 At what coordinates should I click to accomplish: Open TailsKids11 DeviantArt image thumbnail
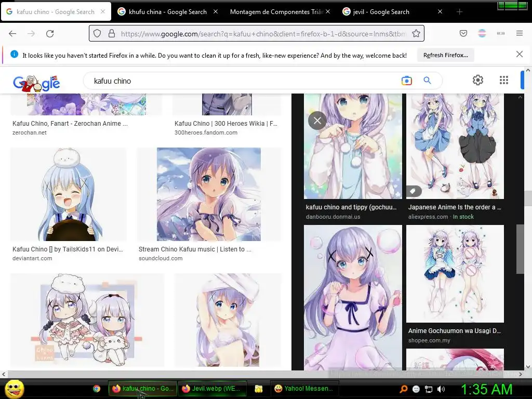pyautogui.click(x=68, y=194)
